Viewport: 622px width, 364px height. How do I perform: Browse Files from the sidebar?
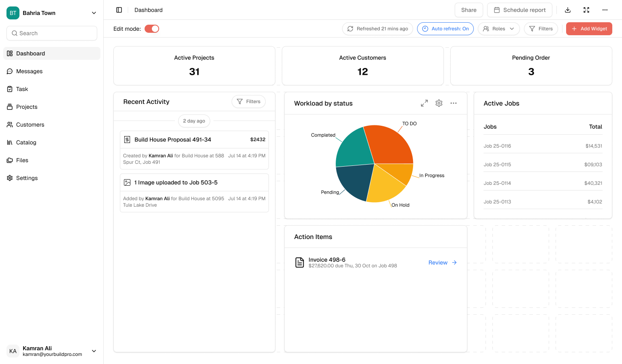tap(22, 160)
